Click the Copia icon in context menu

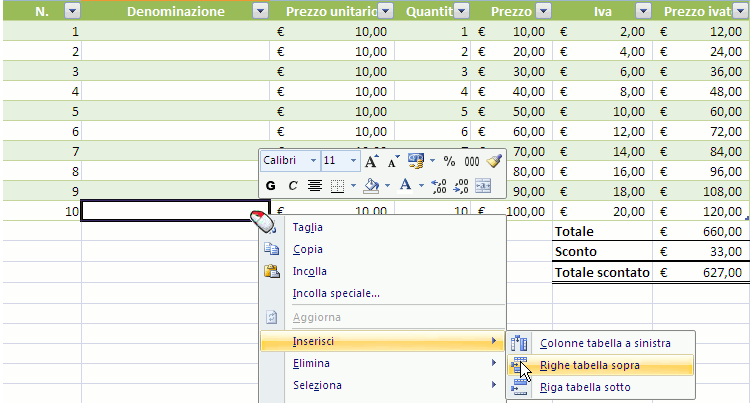click(272, 249)
